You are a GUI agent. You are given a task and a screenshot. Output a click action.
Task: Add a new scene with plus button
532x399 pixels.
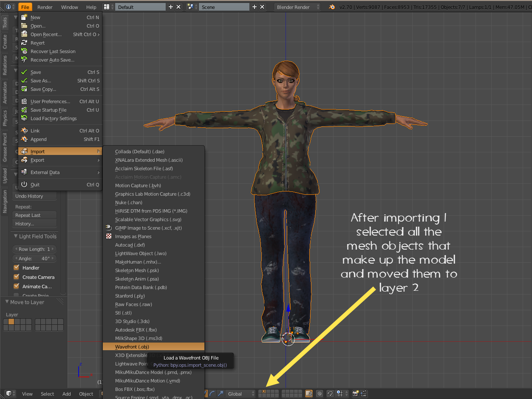click(x=255, y=7)
